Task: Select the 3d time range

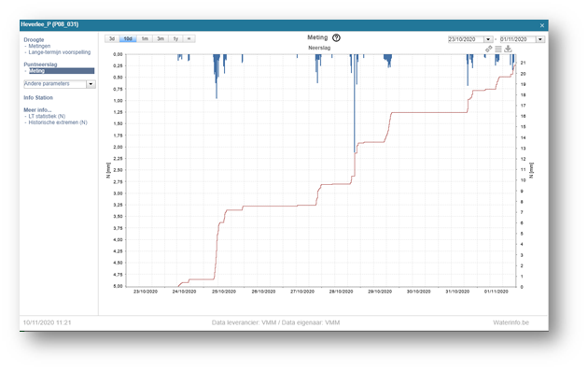Action: [112, 38]
